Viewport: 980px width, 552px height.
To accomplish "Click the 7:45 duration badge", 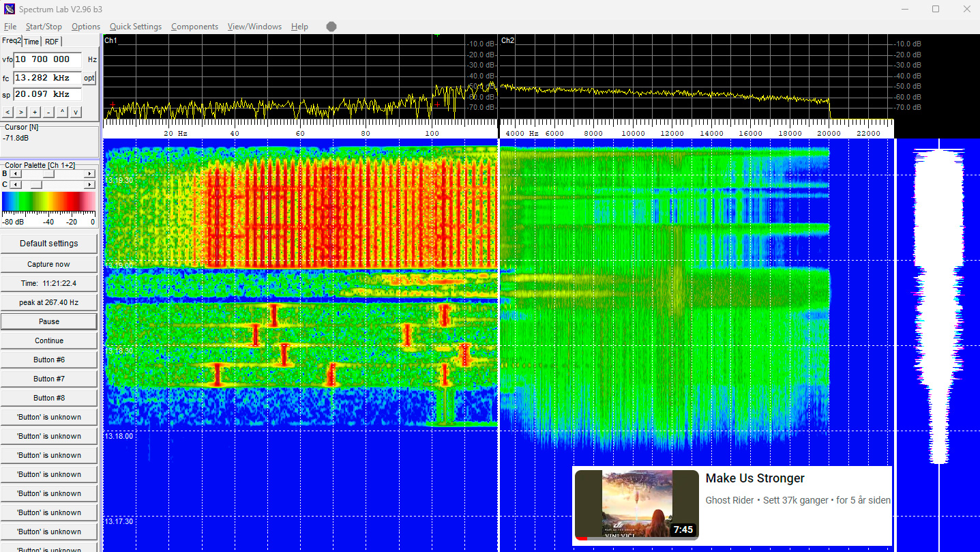I will [x=683, y=529].
